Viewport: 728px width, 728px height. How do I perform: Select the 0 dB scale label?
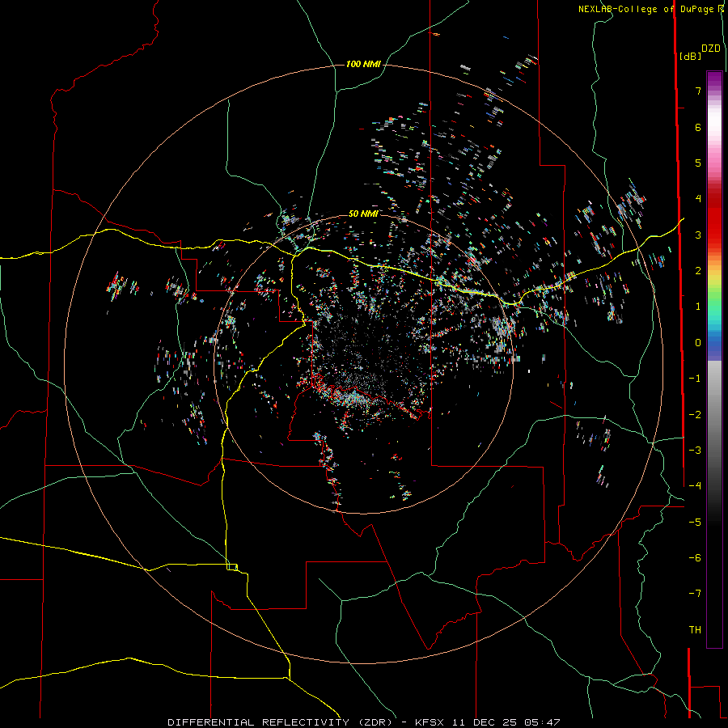(698, 343)
